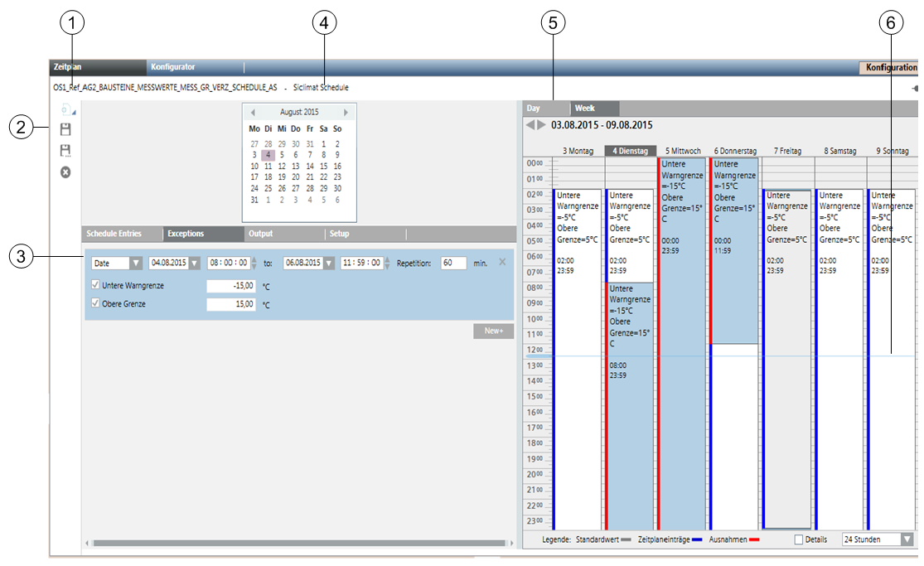Click the Repetition minutes input field
Screen dimensions: 924x566
point(453,263)
